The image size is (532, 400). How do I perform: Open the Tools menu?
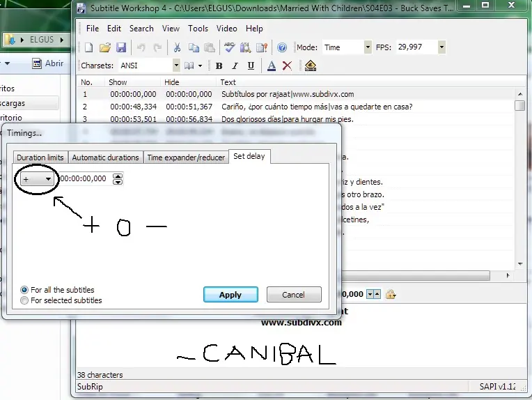198,29
